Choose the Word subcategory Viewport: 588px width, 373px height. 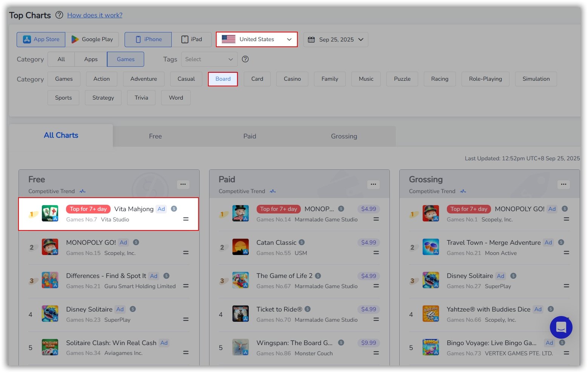176,98
